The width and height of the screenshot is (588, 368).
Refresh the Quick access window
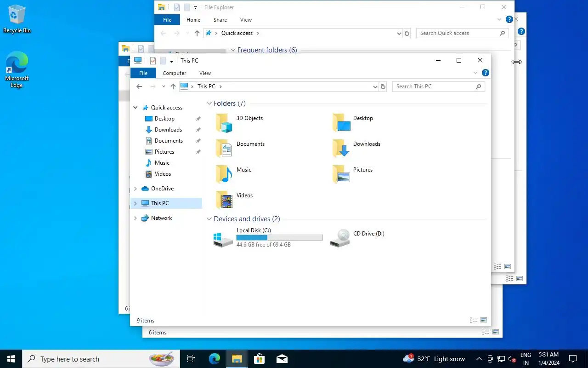pyautogui.click(x=407, y=33)
